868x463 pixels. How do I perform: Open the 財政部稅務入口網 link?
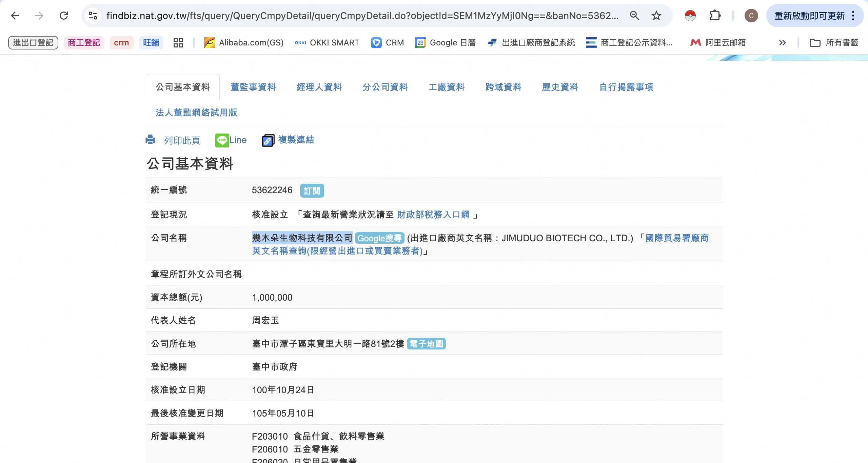(x=433, y=215)
